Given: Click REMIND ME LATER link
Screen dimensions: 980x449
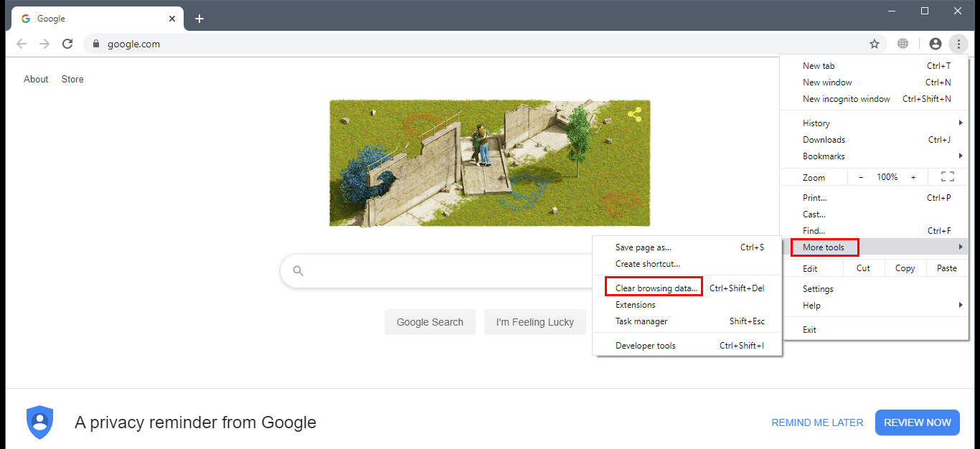Looking at the screenshot, I should tap(817, 422).
